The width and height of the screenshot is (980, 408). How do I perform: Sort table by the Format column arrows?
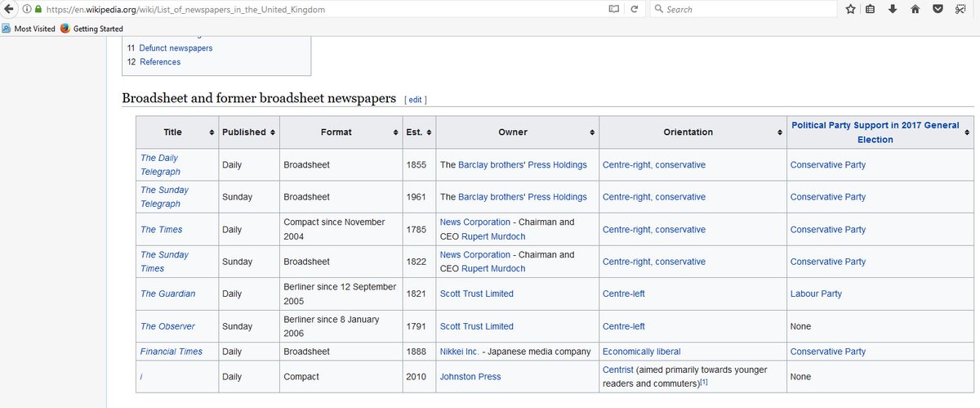396,132
